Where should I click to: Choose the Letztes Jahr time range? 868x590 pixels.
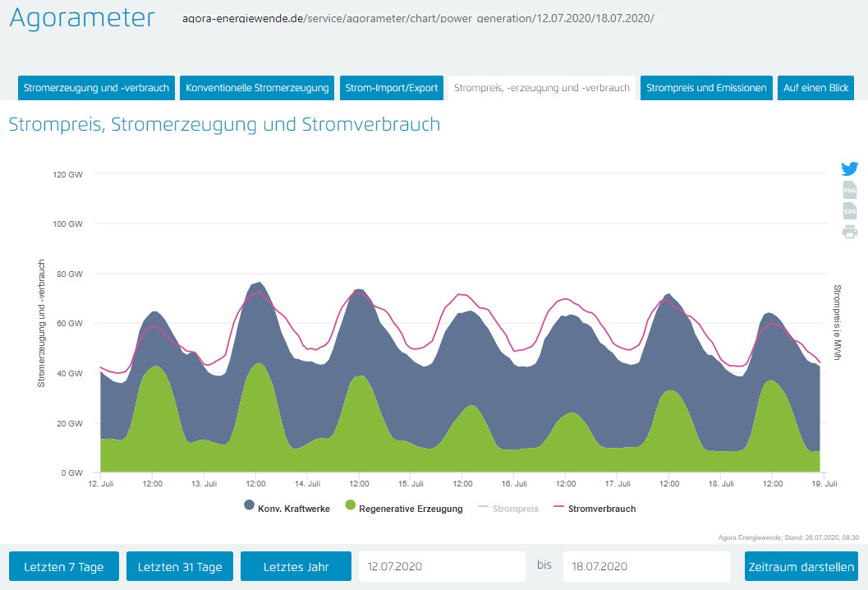(x=296, y=567)
